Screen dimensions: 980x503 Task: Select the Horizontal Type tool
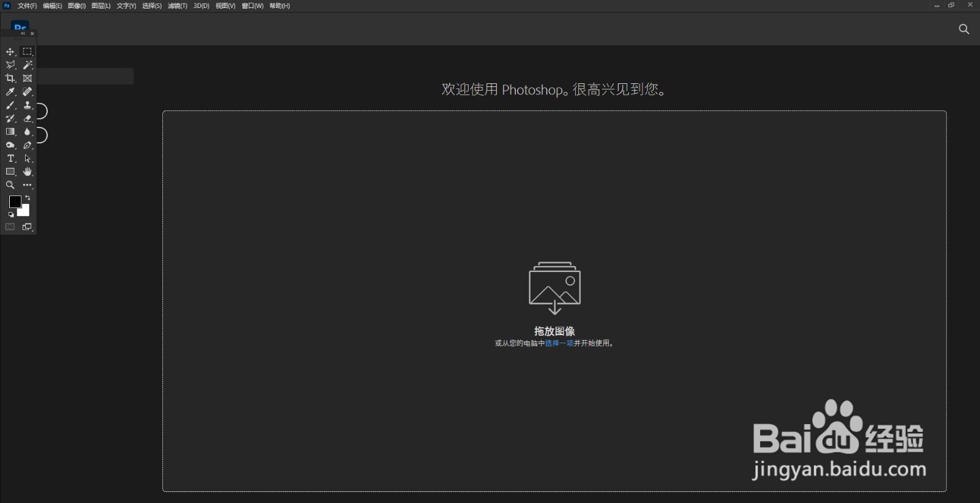pos(10,159)
